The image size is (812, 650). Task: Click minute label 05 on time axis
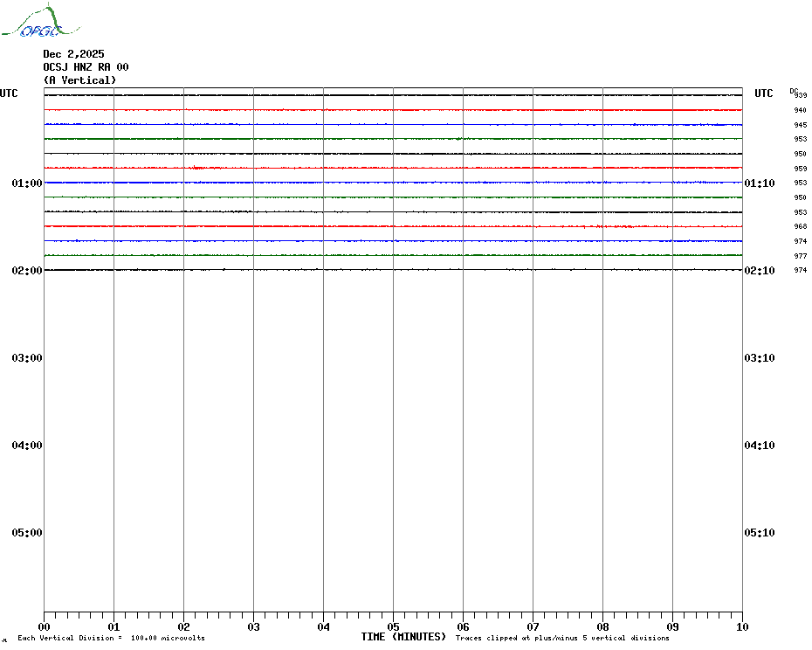(x=393, y=626)
